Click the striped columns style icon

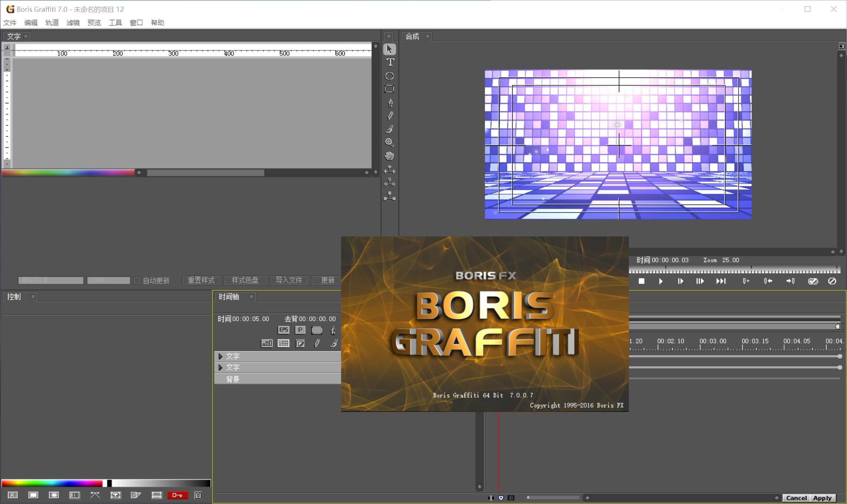(x=74, y=495)
